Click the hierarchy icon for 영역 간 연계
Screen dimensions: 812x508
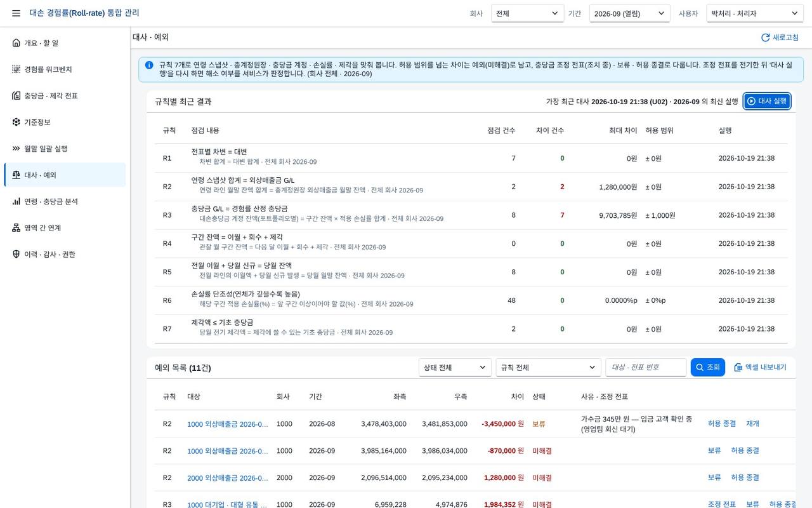click(16, 228)
